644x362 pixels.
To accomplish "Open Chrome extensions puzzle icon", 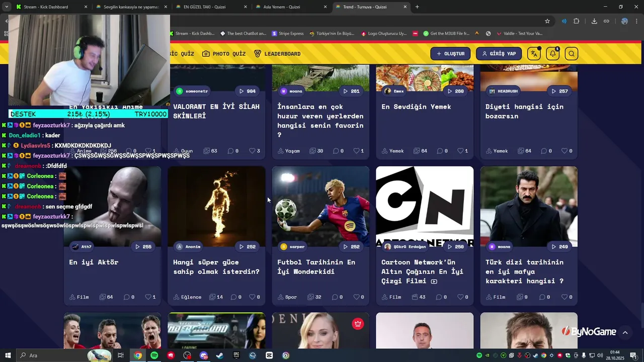I will [577, 21].
